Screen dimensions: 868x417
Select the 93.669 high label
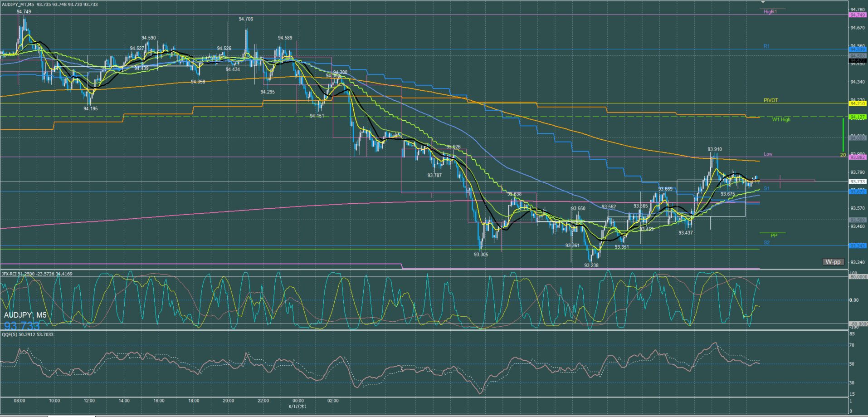(x=665, y=189)
